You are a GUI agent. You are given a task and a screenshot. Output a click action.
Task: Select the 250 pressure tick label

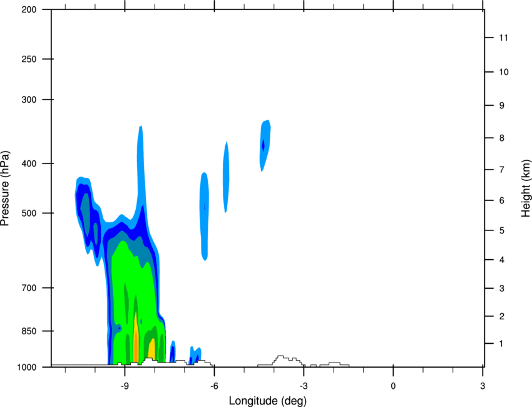click(29, 59)
